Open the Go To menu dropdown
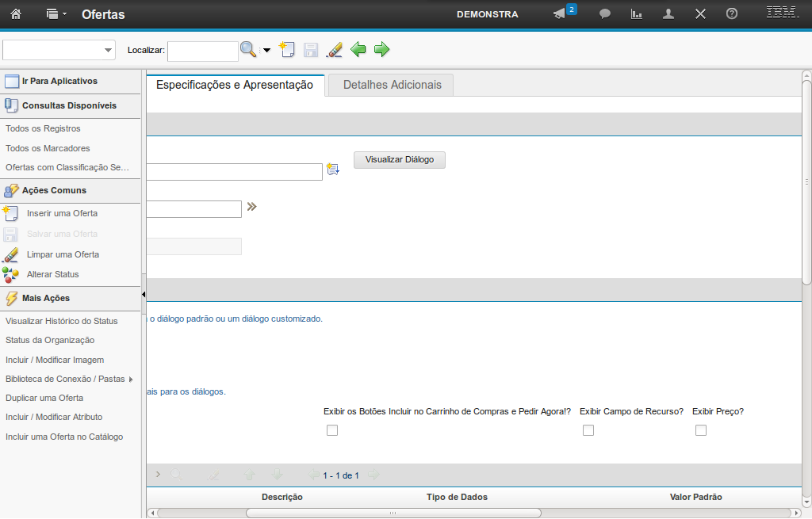Screen dimensions: 812x519 pos(56,14)
